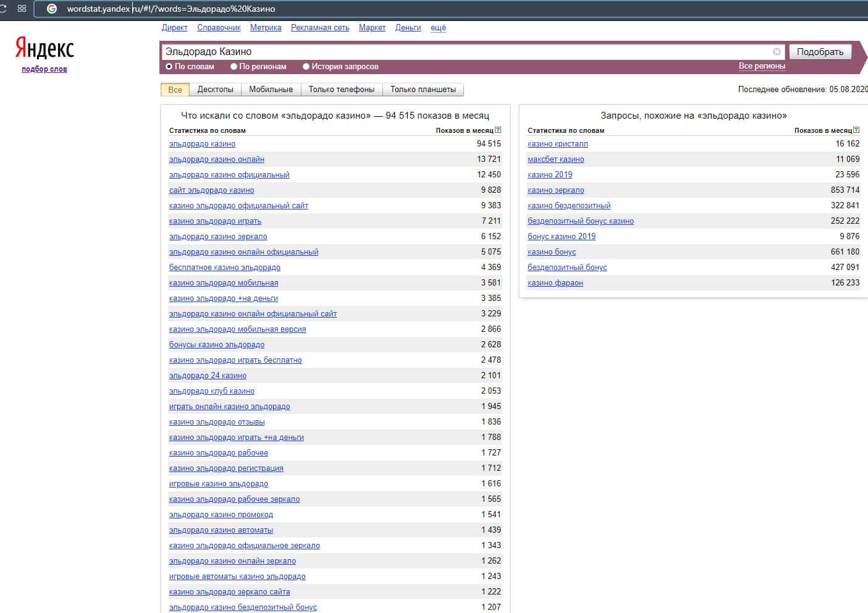This screenshot has height=613, width=868.
Task: Click the Яндекс logo
Action: click(x=44, y=48)
